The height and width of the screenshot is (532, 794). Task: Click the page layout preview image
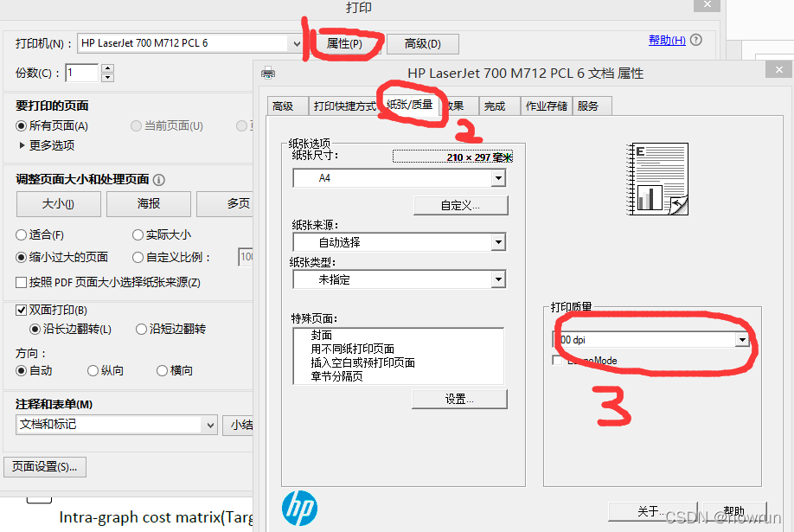(657, 179)
